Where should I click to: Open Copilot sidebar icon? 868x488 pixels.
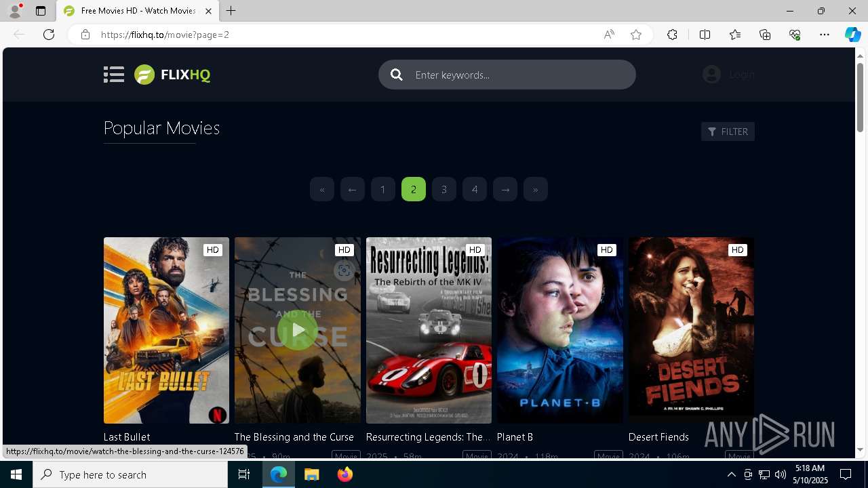[852, 35]
